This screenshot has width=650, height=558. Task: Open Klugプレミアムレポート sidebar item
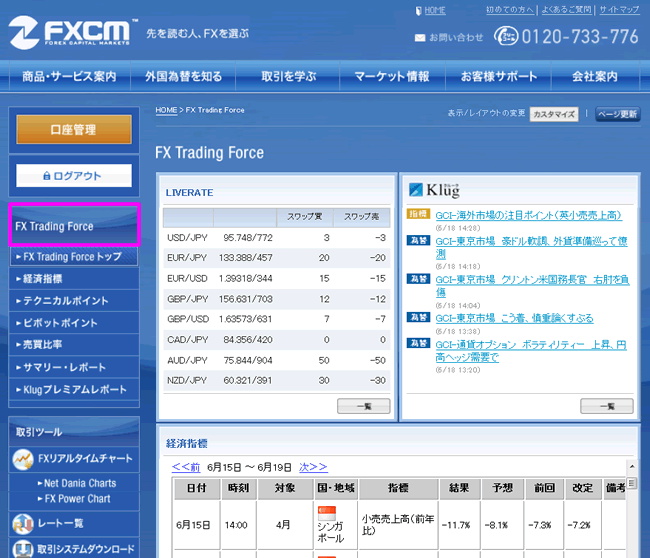(x=74, y=389)
